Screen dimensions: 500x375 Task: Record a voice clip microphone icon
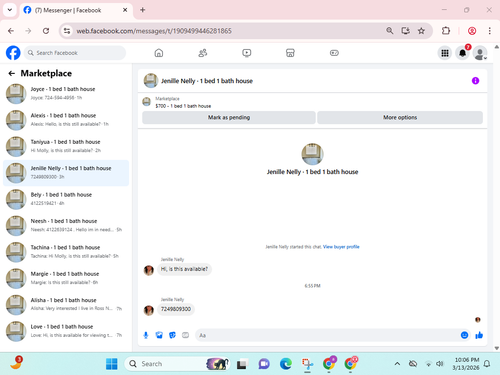tap(146, 335)
